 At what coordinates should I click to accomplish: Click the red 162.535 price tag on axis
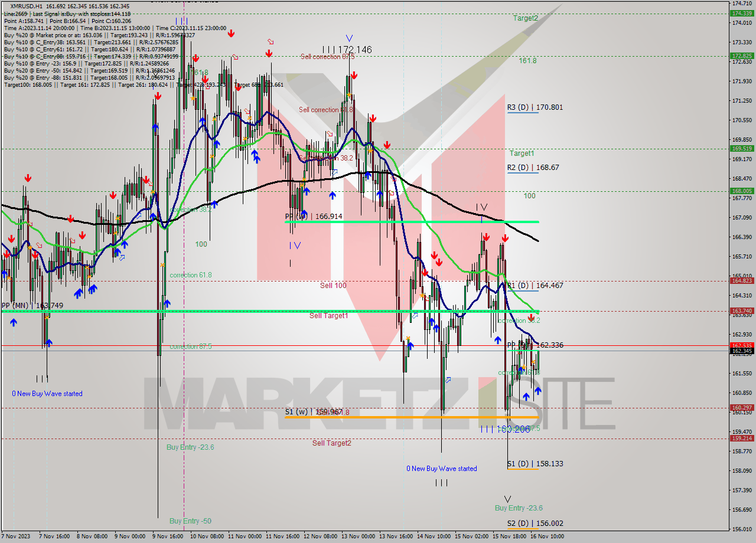(x=742, y=345)
